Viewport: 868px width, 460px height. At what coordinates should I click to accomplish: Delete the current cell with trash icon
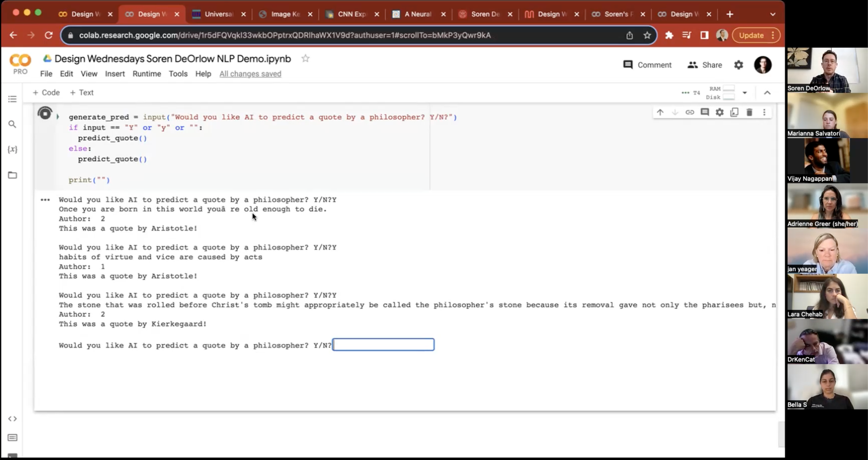pos(749,113)
